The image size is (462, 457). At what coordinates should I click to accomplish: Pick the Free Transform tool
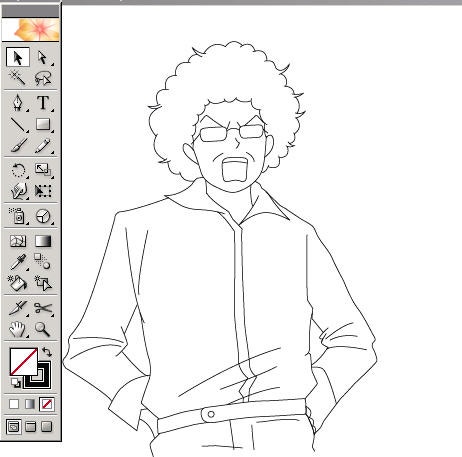point(43,191)
